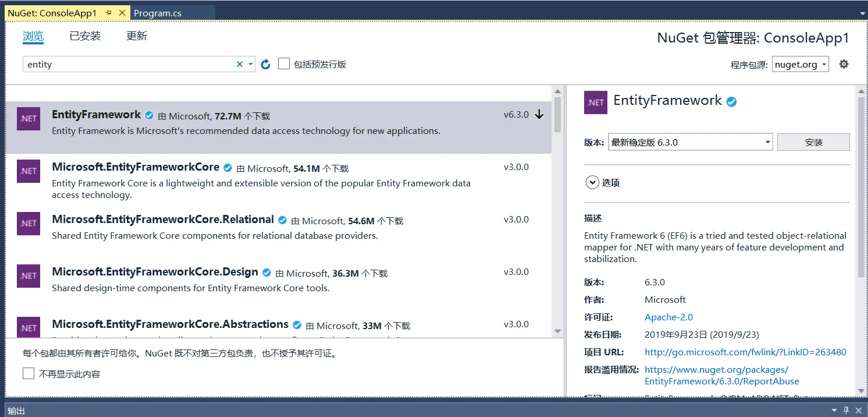Clear the search box text
Screen dimensions: 868x417
tap(239, 64)
